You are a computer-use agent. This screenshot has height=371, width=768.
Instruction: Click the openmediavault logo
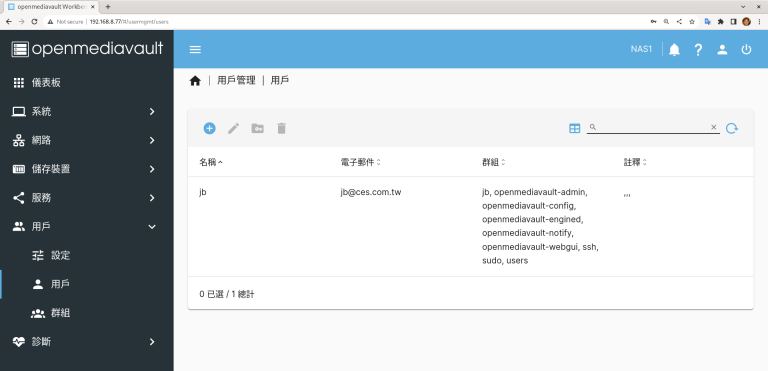[87, 49]
